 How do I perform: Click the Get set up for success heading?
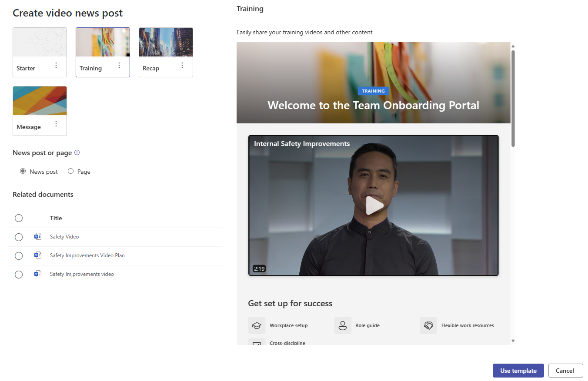(x=290, y=303)
